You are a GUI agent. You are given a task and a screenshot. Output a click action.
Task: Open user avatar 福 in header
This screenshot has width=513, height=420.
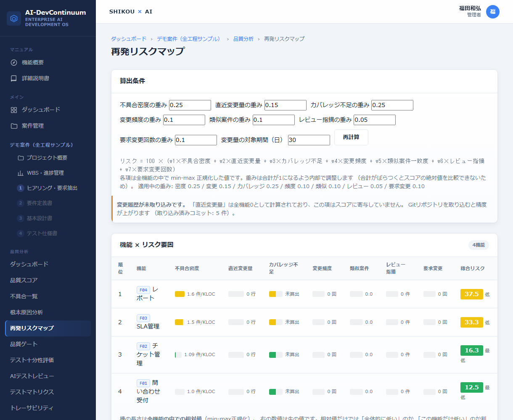493,12
